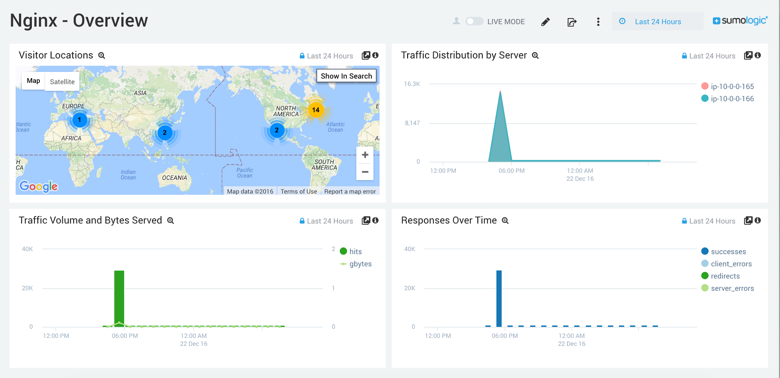780x378 pixels.
Task: Click the Visitor Locations panel info icon
Action: (x=376, y=56)
